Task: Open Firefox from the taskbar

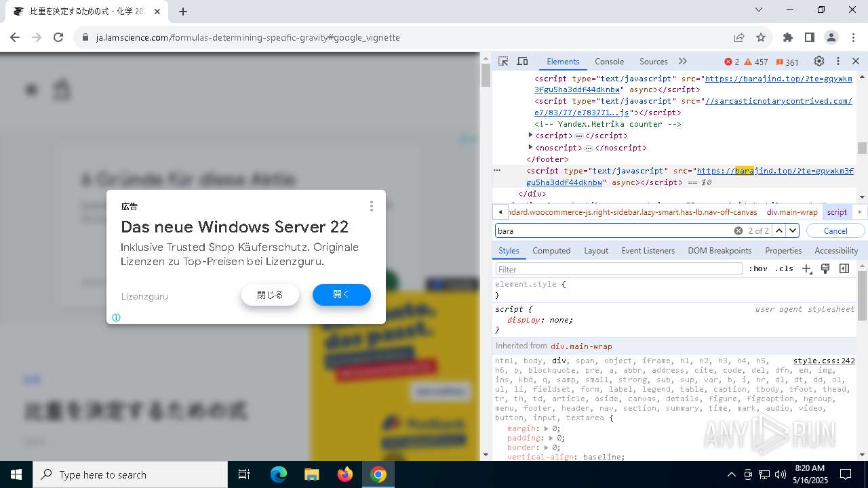Action: click(x=345, y=474)
